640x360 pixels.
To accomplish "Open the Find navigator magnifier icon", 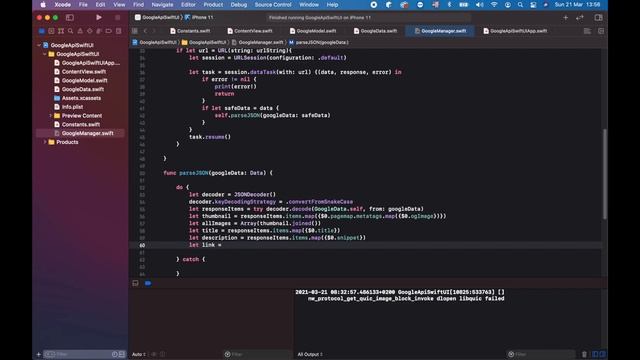I will point(70,31).
